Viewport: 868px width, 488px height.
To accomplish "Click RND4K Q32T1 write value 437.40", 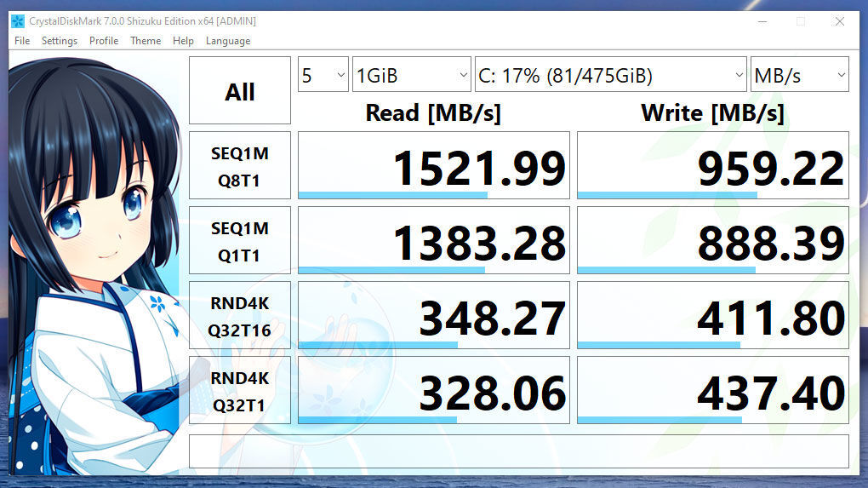I will [713, 391].
